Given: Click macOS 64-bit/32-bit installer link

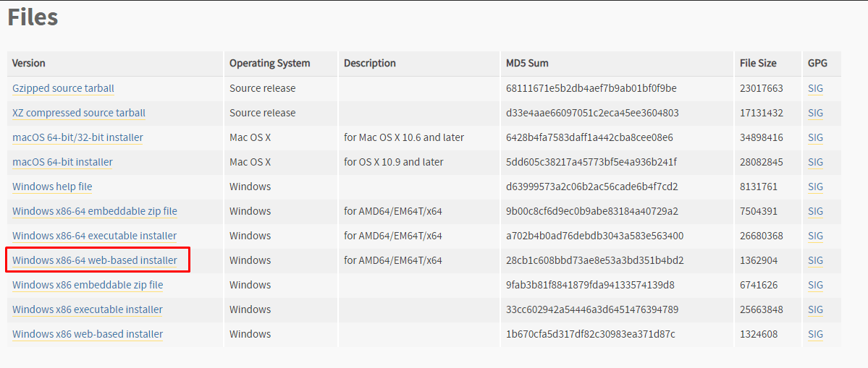Looking at the screenshot, I should coord(77,137).
